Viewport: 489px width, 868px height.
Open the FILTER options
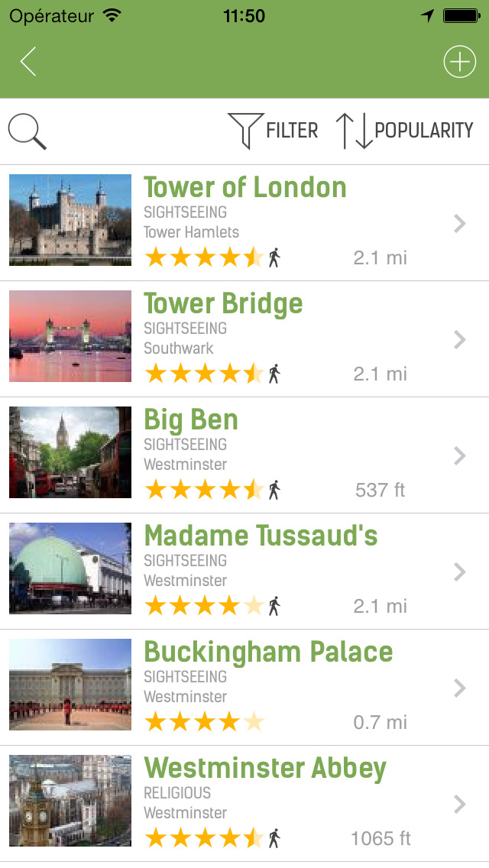pos(292,131)
